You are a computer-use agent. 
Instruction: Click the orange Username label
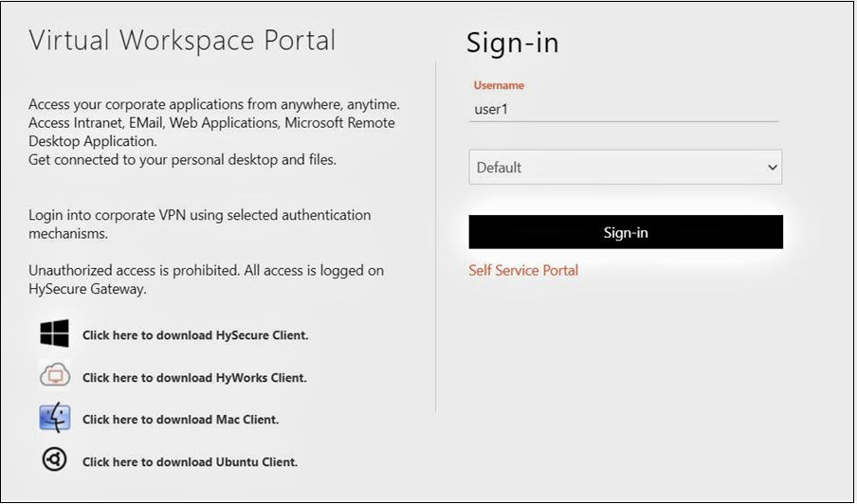coord(499,85)
